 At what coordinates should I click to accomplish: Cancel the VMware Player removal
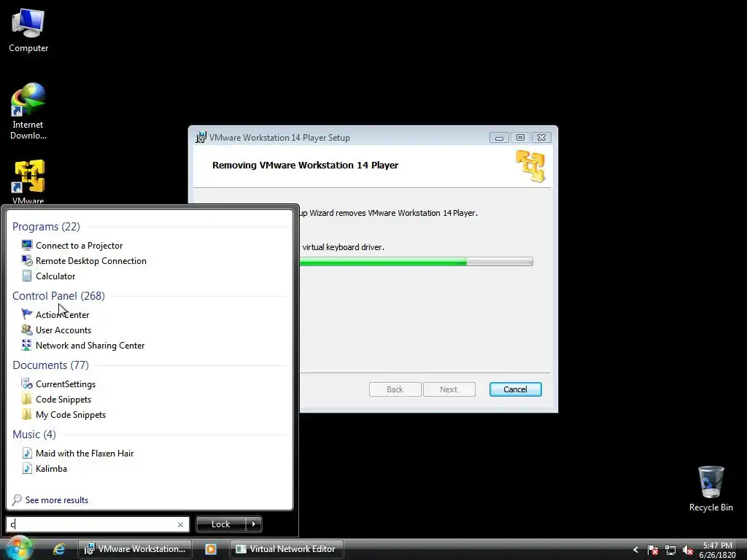[516, 389]
